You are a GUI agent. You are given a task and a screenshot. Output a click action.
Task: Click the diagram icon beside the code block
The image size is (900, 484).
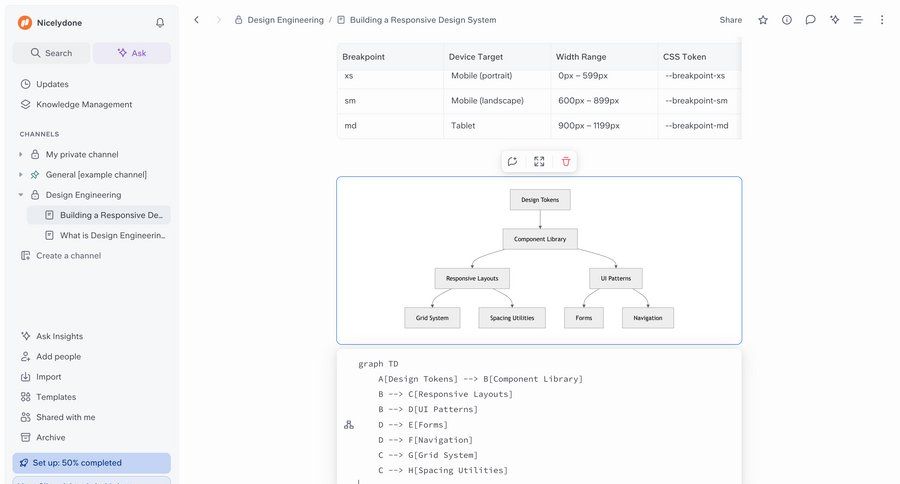pyautogui.click(x=349, y=425)
